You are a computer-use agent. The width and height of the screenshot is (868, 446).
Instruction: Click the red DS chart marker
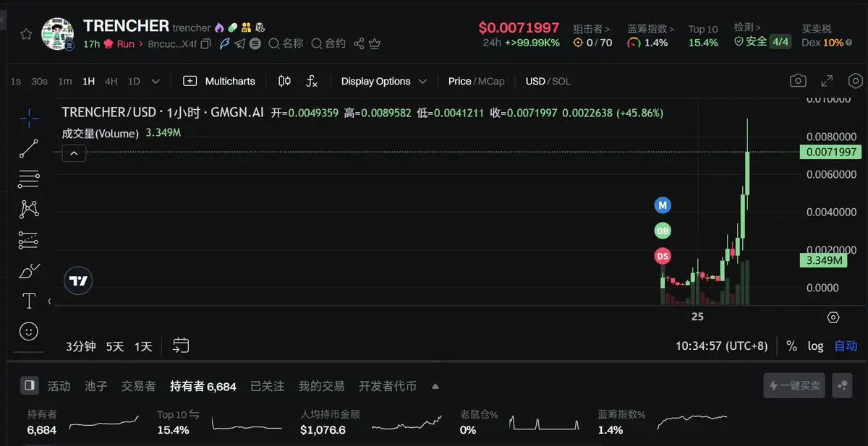point(663,255)
